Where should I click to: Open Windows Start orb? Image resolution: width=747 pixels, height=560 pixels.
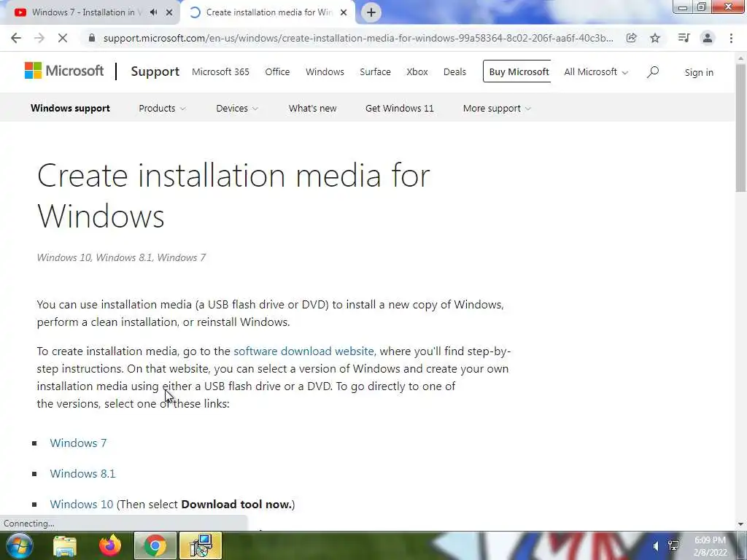(19, 545)
